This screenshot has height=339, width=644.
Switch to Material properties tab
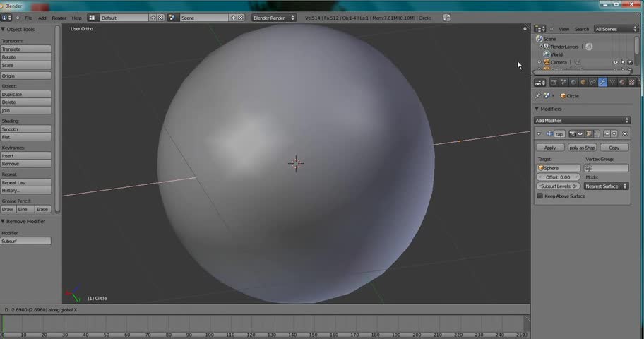[622, 82]
